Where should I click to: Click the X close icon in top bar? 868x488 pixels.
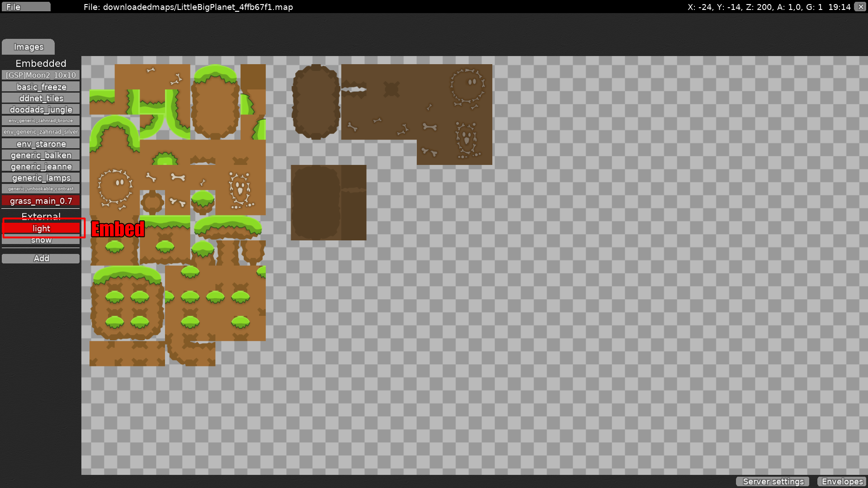click(860, 7)
